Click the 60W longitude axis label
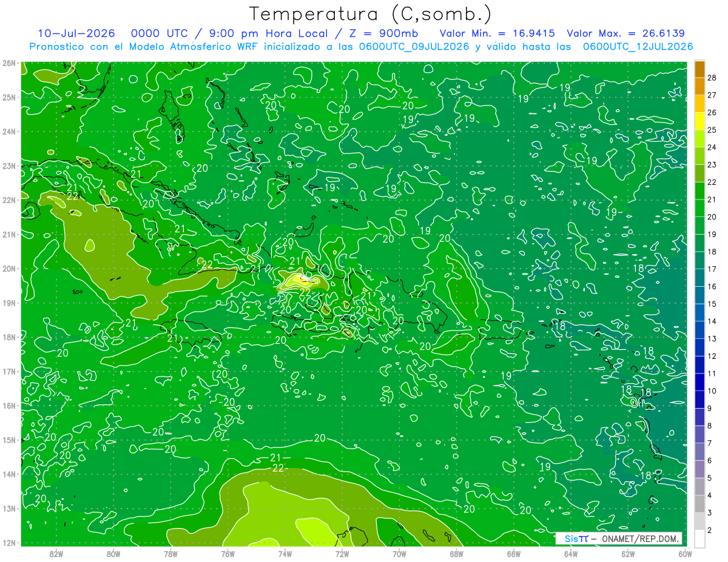 pos(686,553)
